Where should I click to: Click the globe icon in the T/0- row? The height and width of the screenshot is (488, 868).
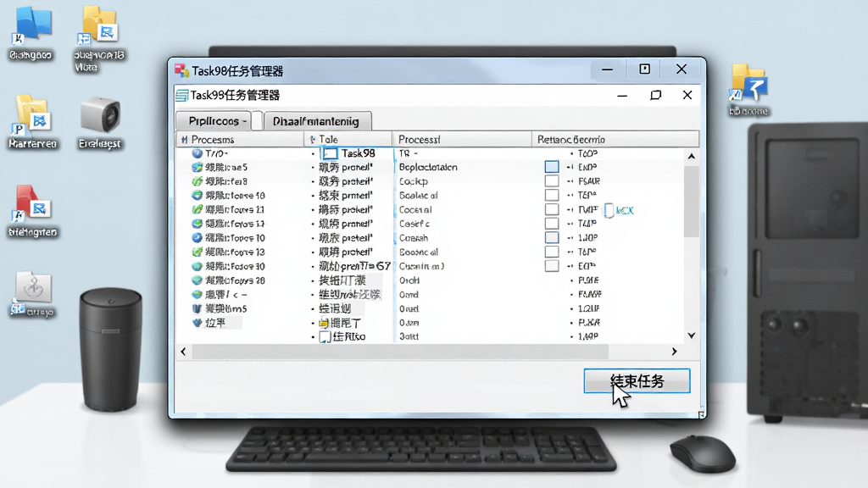tap(197, 153)
